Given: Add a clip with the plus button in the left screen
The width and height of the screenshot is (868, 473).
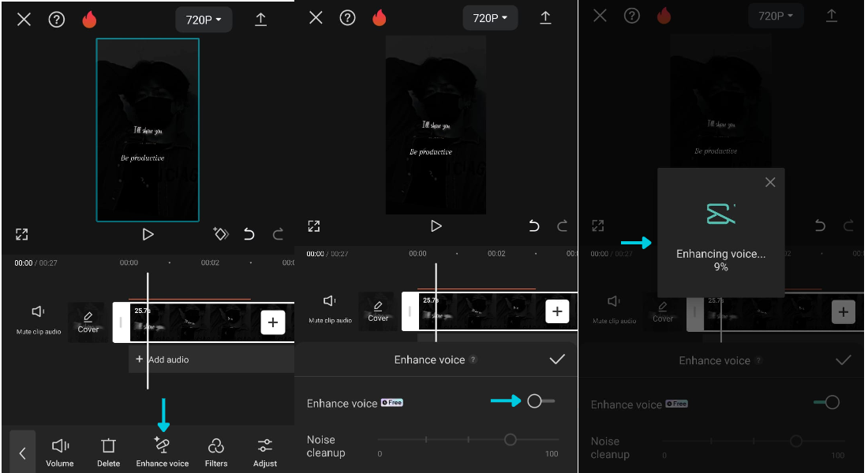Looking at the screenshot, I should pos(273,322).
